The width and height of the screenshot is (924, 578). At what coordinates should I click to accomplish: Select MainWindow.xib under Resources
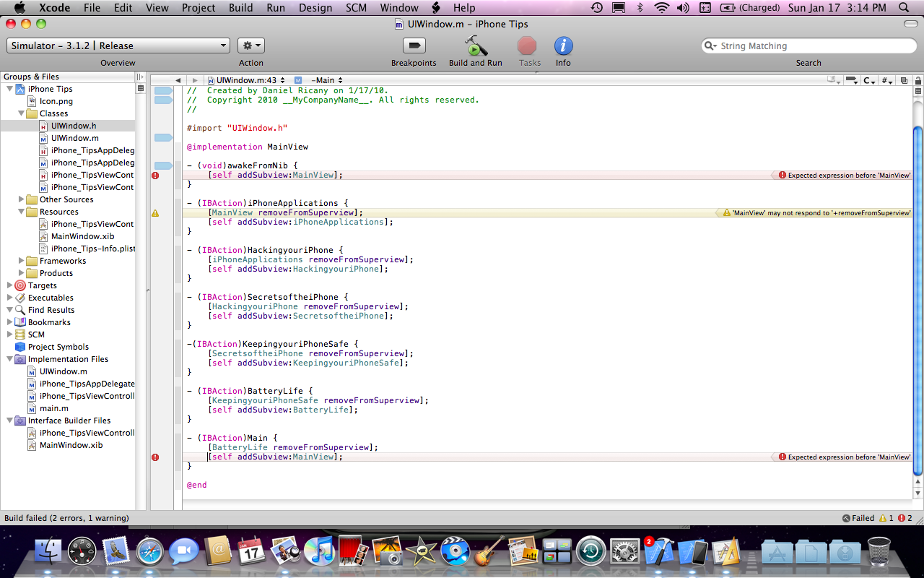82,236
